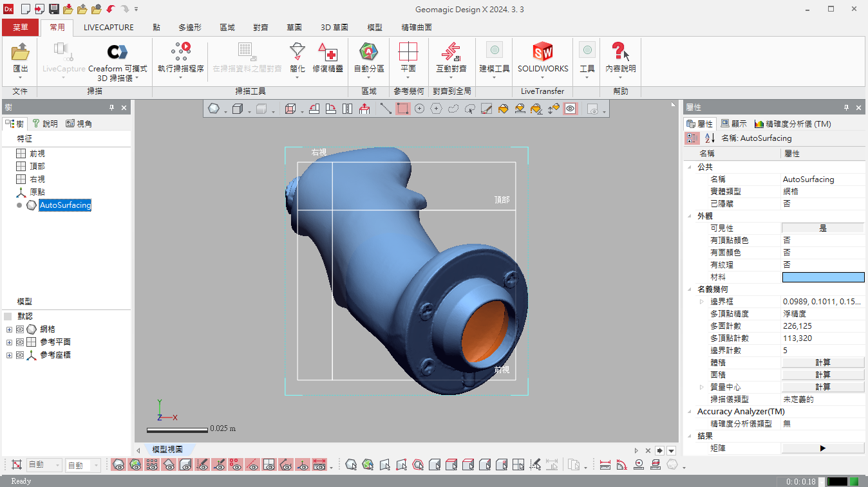The image size is (868, 487).
Task: Toggle visibility eye of 參考平面 group
Action: point(20,342)
